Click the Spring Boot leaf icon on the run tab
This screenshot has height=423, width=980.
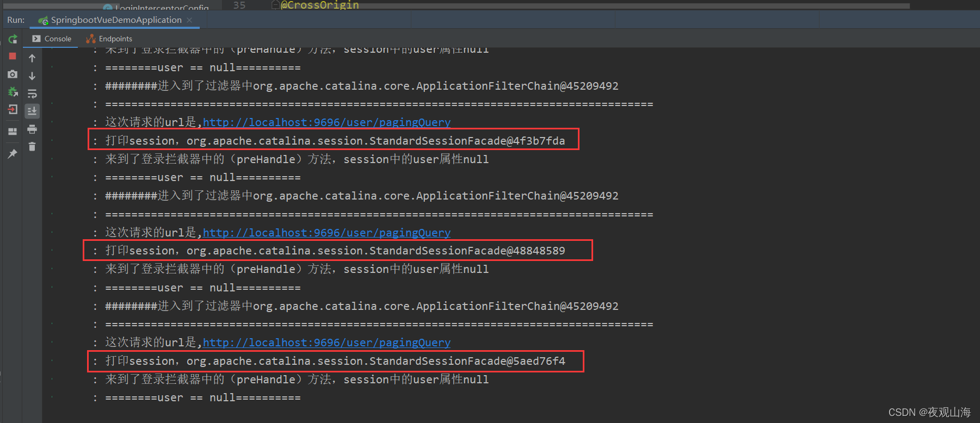coord(43,20)
